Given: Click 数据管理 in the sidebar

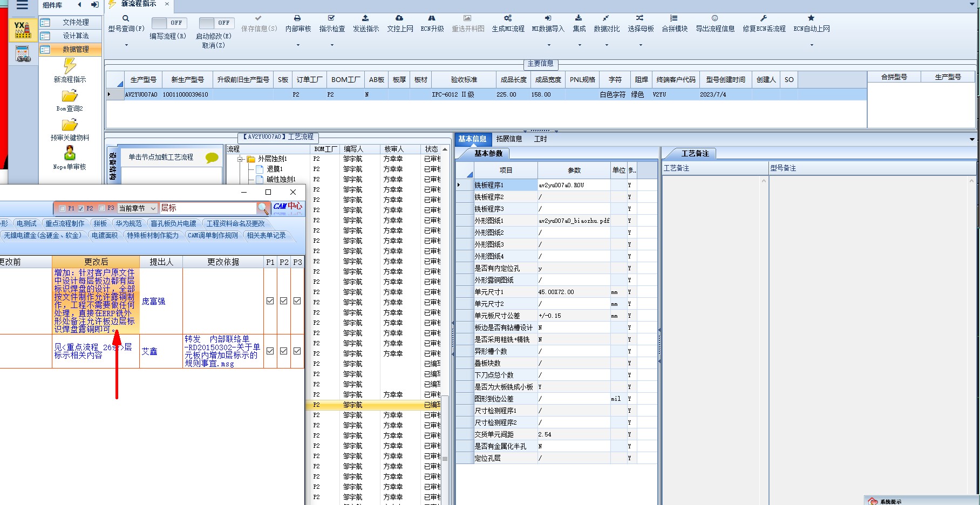Looking at the screenshot, I should (x=76, y=50).
